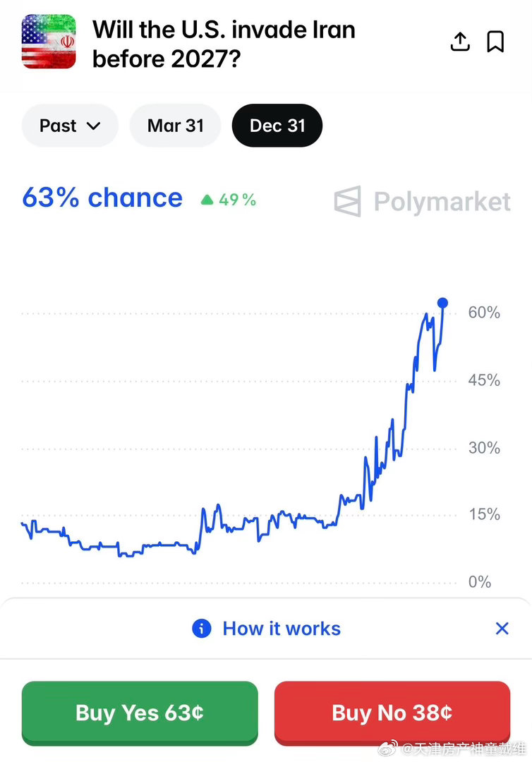
Task: Select the Dec 31 tab
Action: [x=277, y=126]
